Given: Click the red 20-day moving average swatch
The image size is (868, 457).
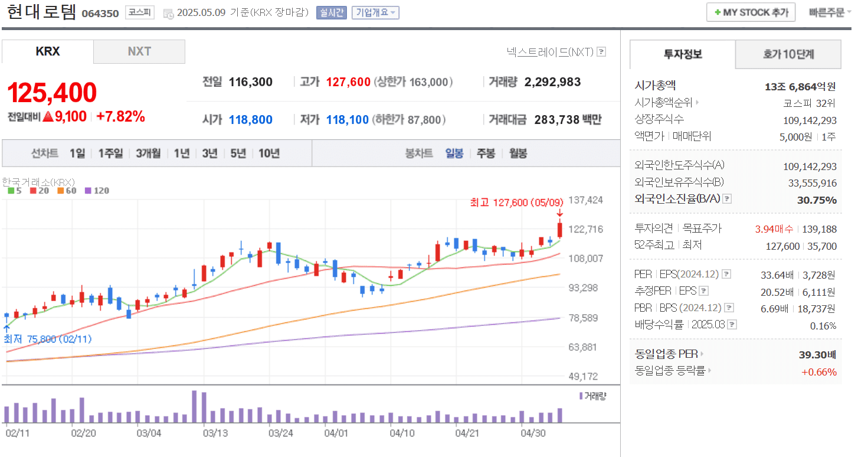Looking at the screenshot, I should 33,191.
